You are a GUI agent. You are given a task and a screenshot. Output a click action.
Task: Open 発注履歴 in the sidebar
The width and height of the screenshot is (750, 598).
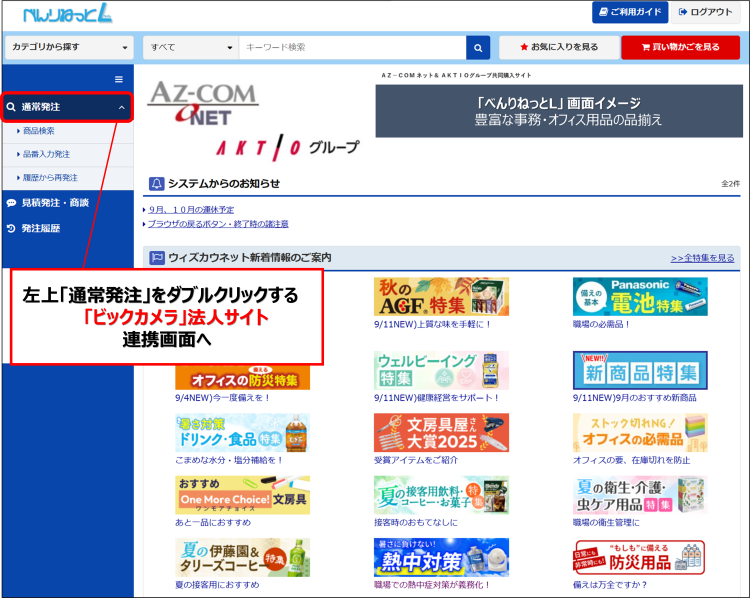point(41,228)
